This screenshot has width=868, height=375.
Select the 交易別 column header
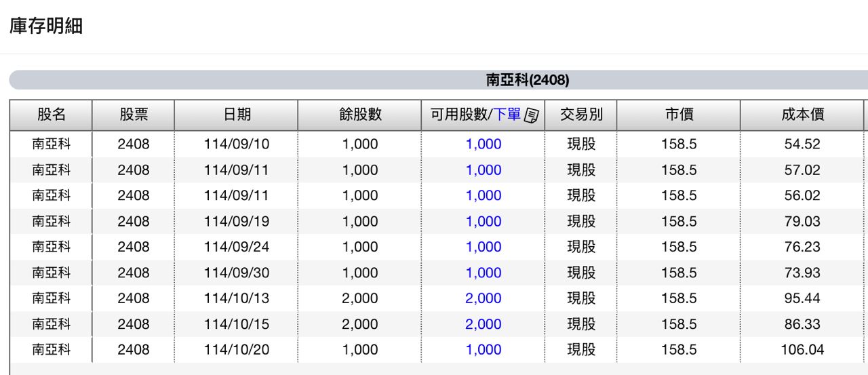point(581,115)
